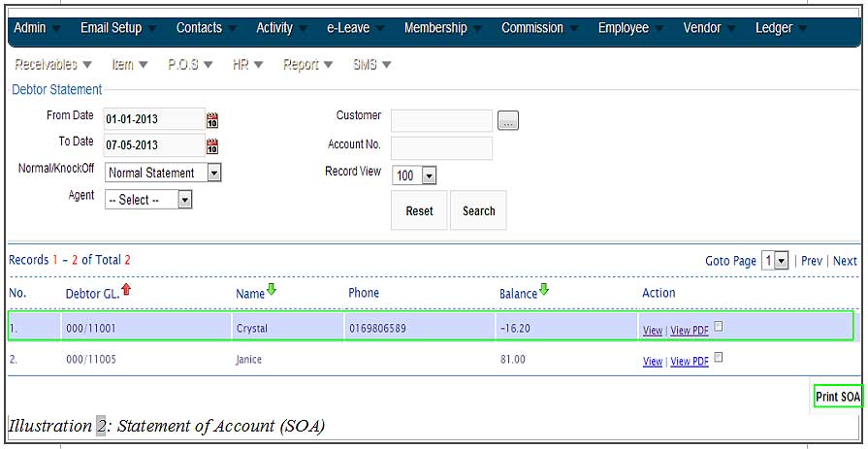Open the Membership menu
The image size is (868, 449).
(x=435, y=28)
